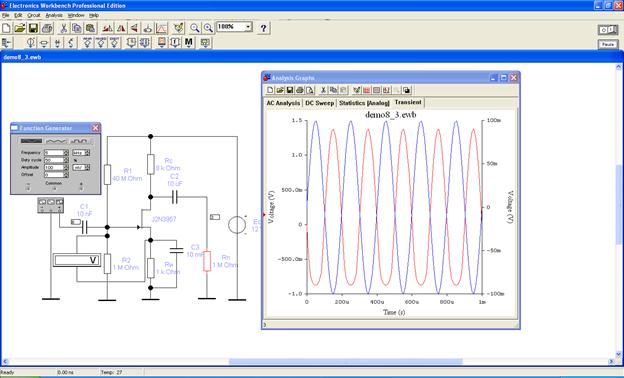Image resolution: width=624 pixels, height=378 pixels.
Task: Select the Transient tab
Action: pos(408,102)
